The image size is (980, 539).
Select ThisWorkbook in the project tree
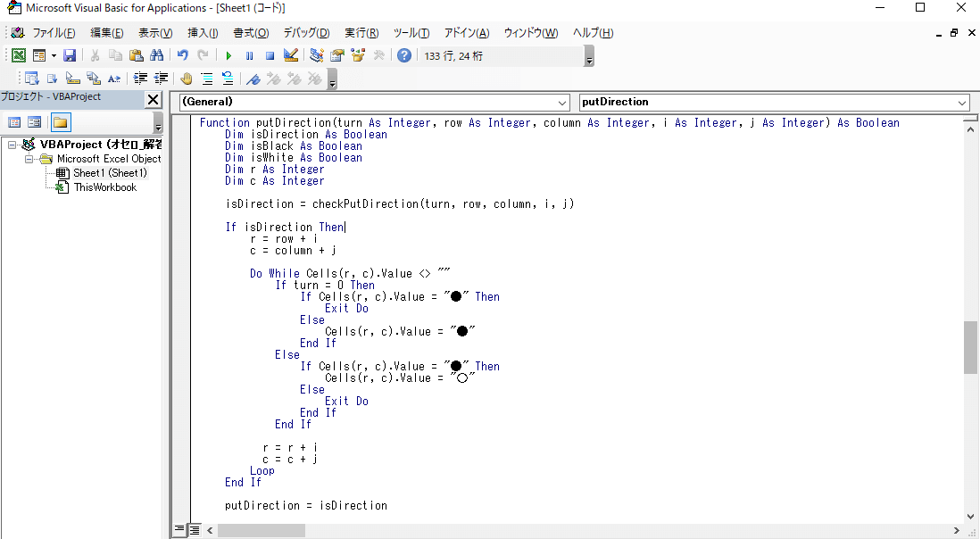tap(105, 187)
